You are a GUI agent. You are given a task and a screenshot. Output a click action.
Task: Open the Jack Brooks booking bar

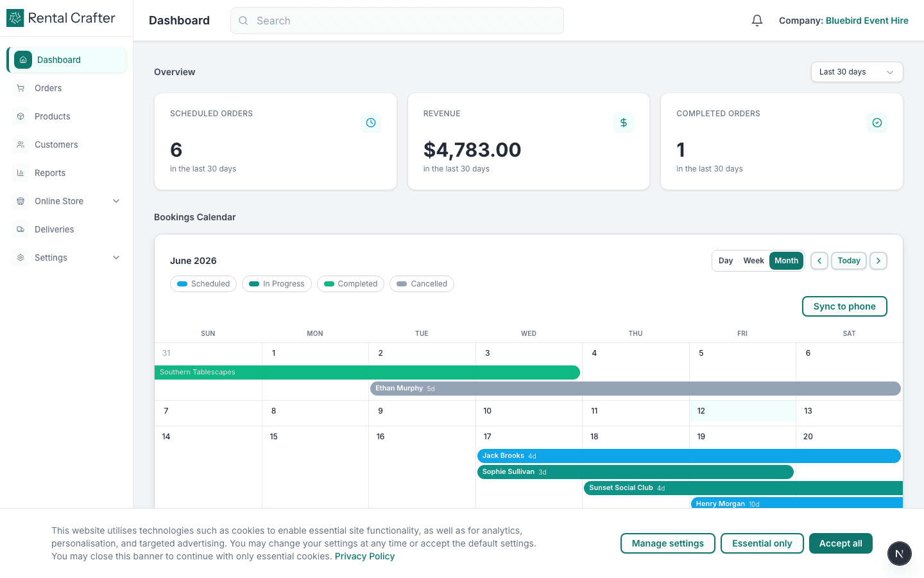[x=689, y=456]
